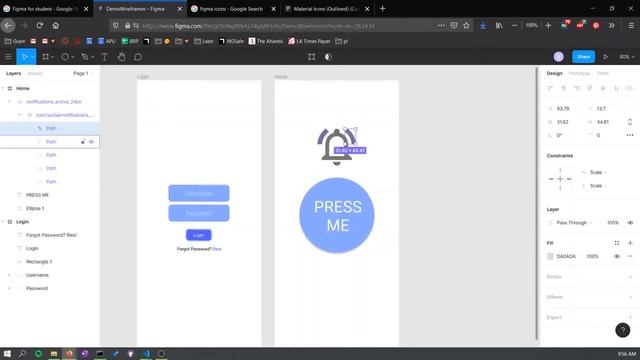This screenshot has width=640, height=360.
Task: Click the browser address bar URL
Action: coord(258,26)
